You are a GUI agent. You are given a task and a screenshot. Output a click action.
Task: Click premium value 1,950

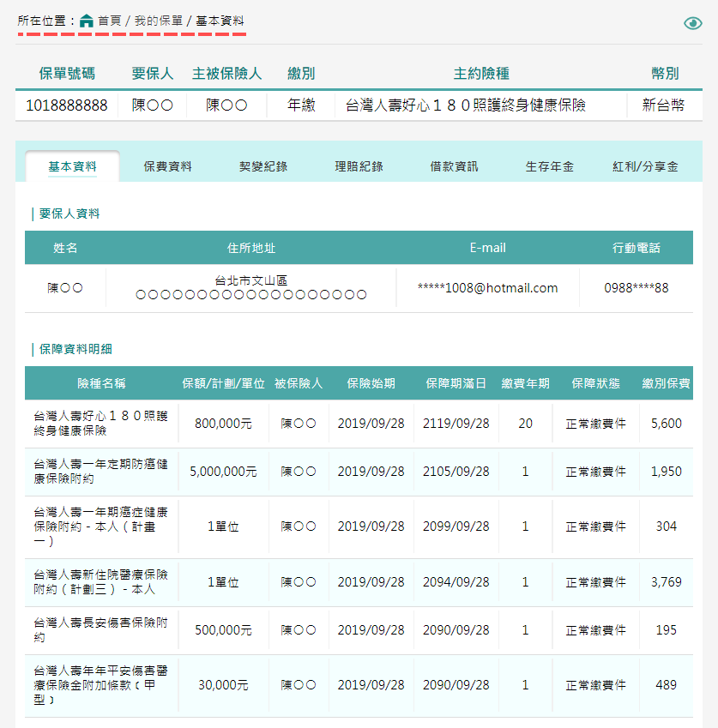pos(666,472)
